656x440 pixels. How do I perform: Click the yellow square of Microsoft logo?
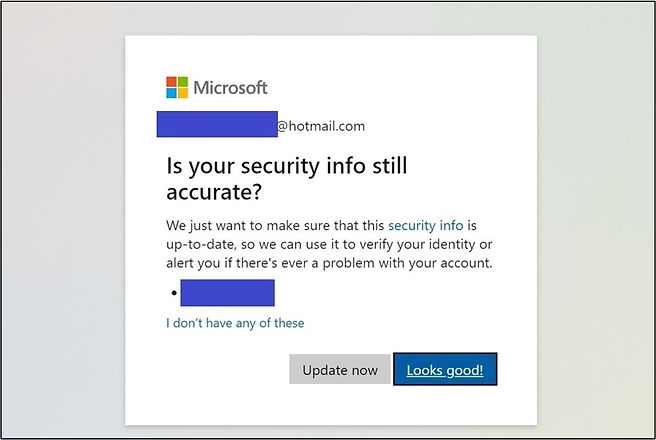click(x=183, y=93)
